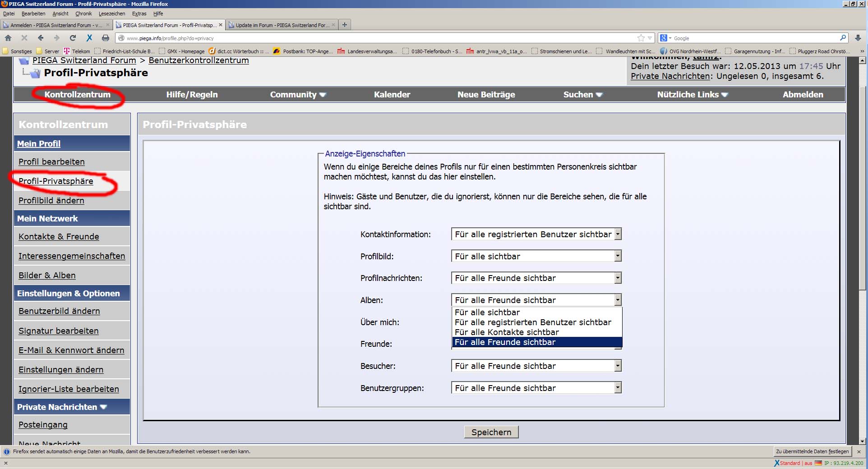The image size is (868, 469).
Task: Open the downloads arrow icon
Action: (x=858, y=38)
